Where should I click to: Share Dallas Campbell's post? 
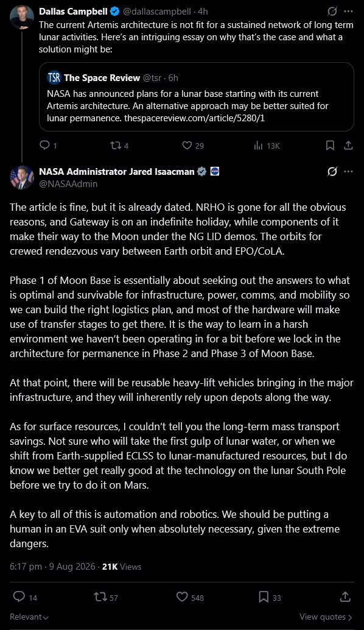tap(348, 145)
